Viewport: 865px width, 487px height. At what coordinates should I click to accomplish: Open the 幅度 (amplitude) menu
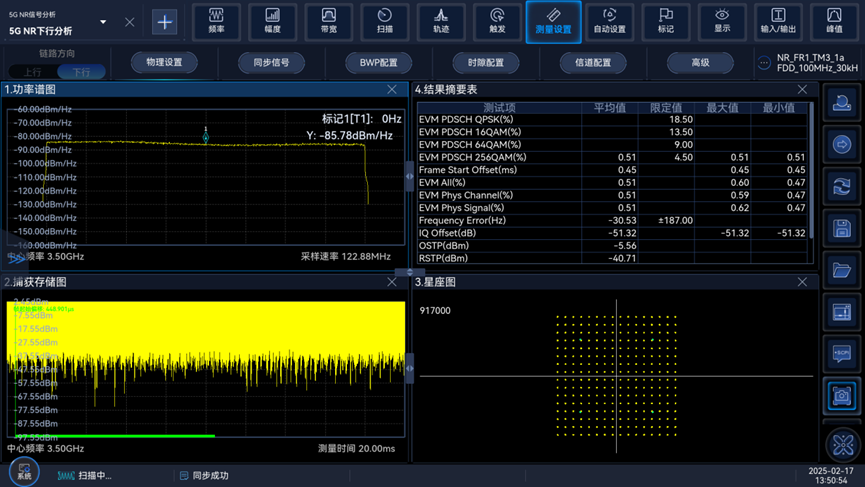[x=272, y=21]
